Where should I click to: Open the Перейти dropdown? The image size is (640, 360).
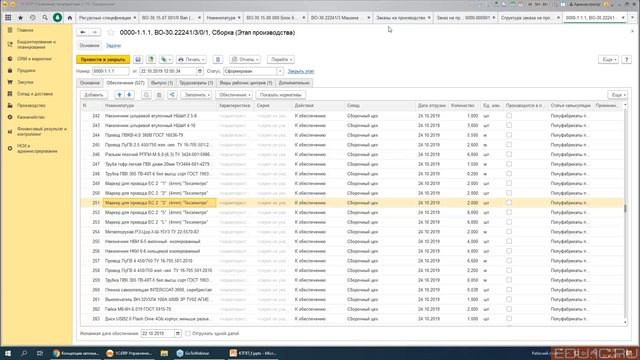click(281, 60)
